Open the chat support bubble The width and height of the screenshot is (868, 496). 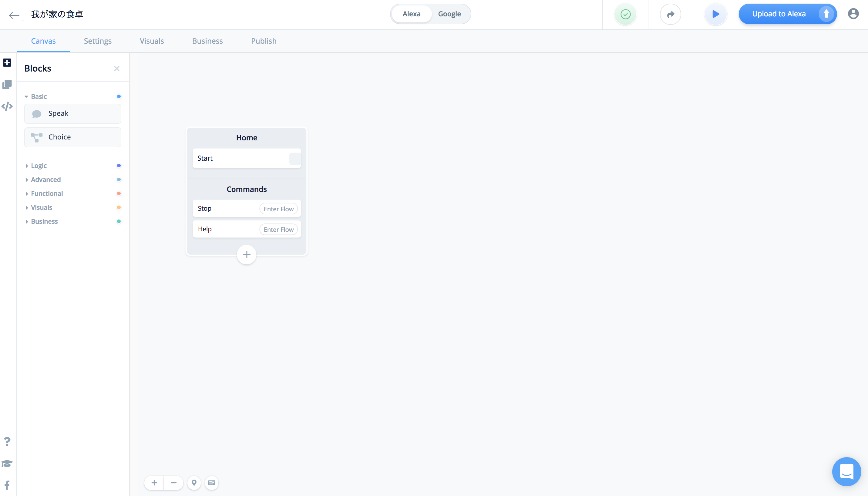coord(846,471)
